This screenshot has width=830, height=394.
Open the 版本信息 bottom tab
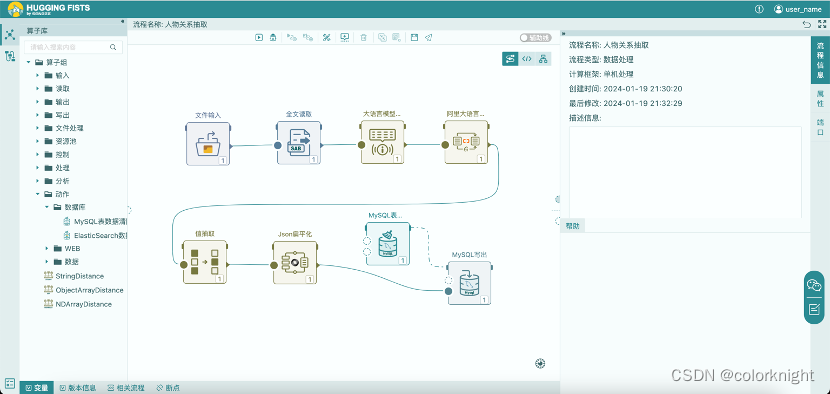tap(77, 388)
